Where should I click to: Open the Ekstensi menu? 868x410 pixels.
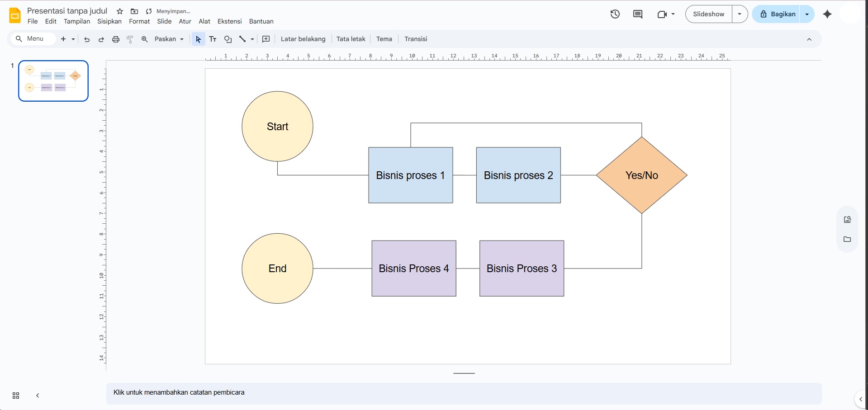(230, 21)
